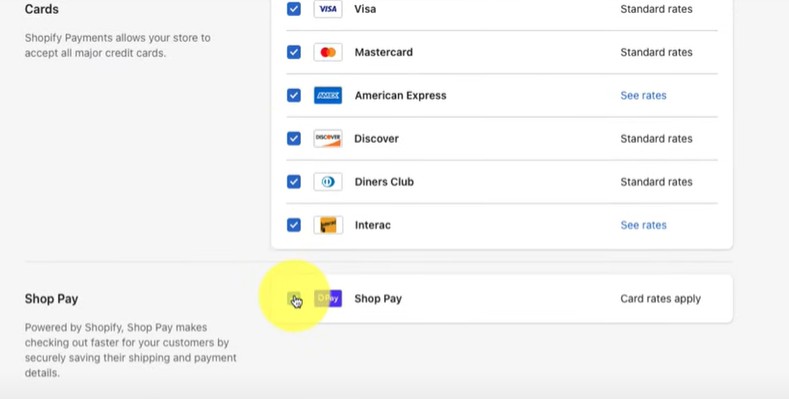The image size is (789, 399).
Task: Open See rates link for Interac
Action: (643, 225)
